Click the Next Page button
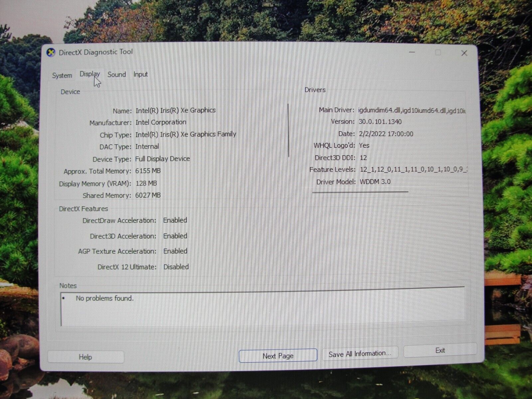 (278, 356)
